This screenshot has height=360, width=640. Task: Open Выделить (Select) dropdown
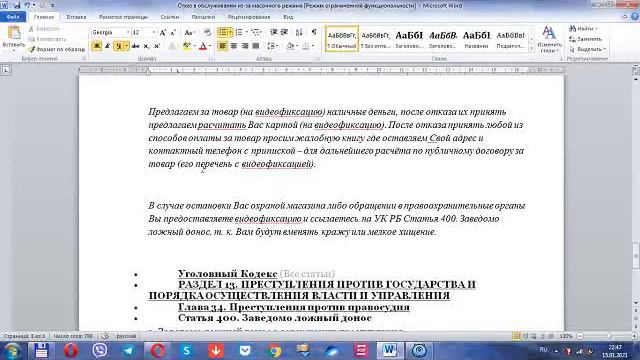pos(588,49)
